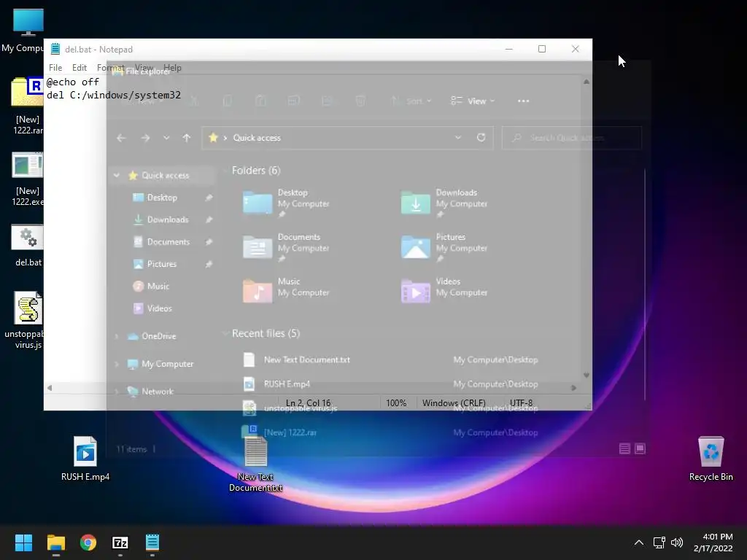
Task: Click the Cut icon in File Explorer toolbar
Action: point(194,101)
